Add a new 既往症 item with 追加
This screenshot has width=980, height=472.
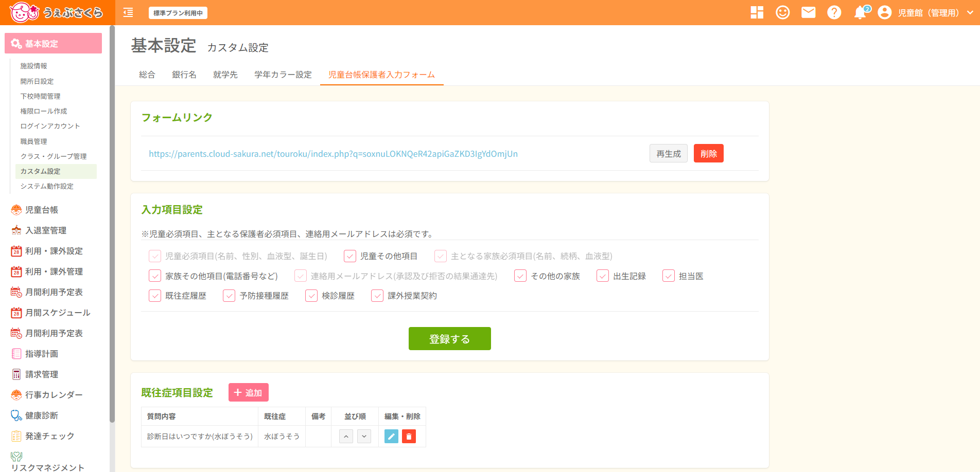pyautogui.click(x=249, y=392)
